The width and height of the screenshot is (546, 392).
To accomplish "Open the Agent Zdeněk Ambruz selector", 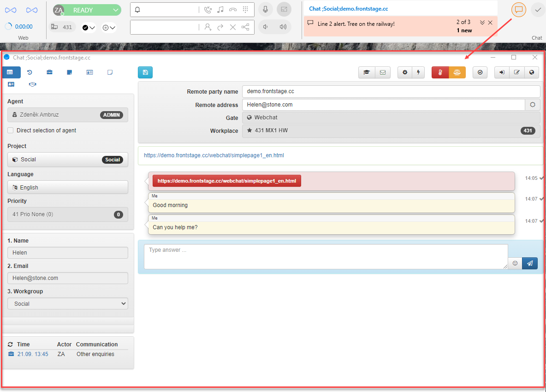I will (x=67, y=115).
